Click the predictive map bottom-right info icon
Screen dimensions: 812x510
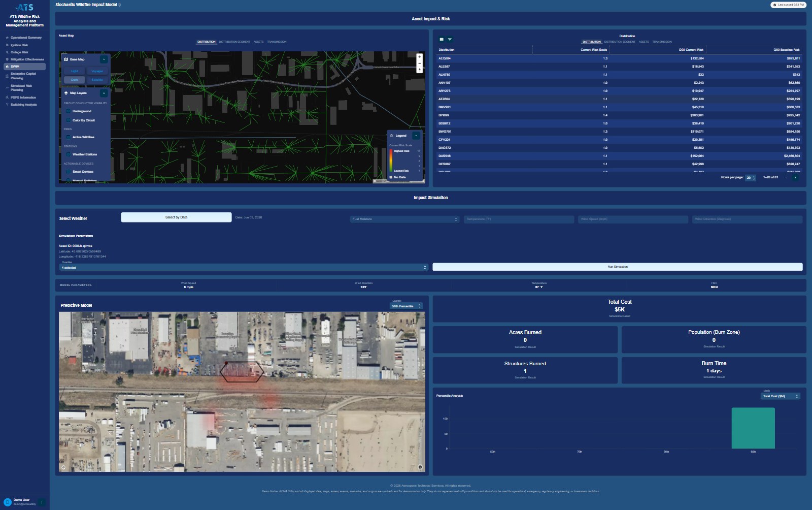[x=420, y=467]
